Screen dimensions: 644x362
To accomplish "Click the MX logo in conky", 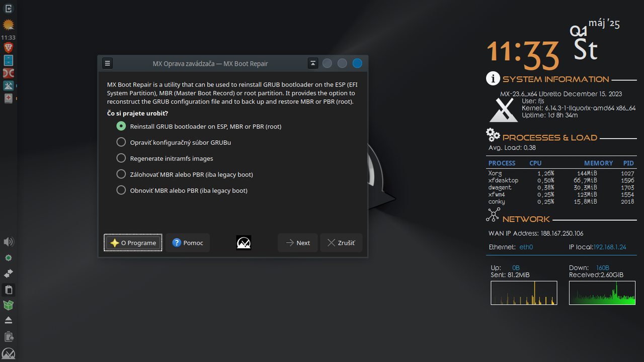I will 504,110.
